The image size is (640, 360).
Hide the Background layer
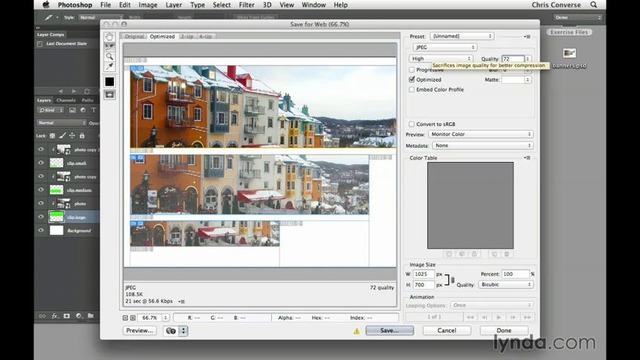41,231
